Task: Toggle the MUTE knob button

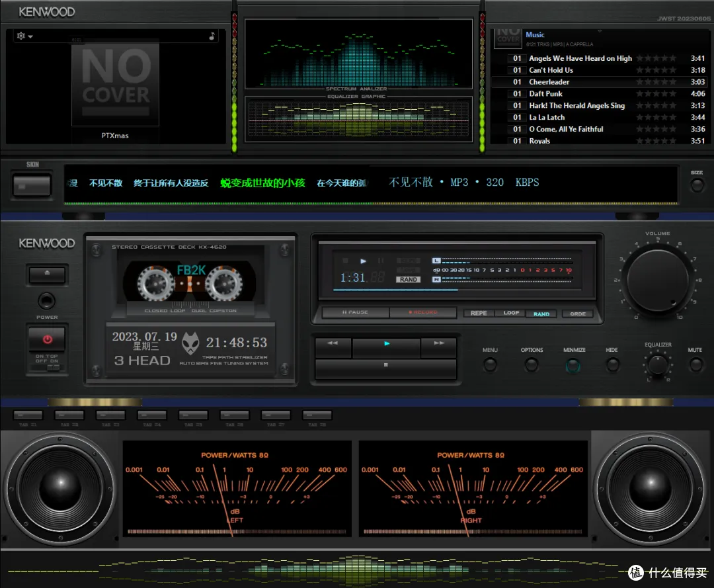Action: pyautogui.click(x=695, y=364)
